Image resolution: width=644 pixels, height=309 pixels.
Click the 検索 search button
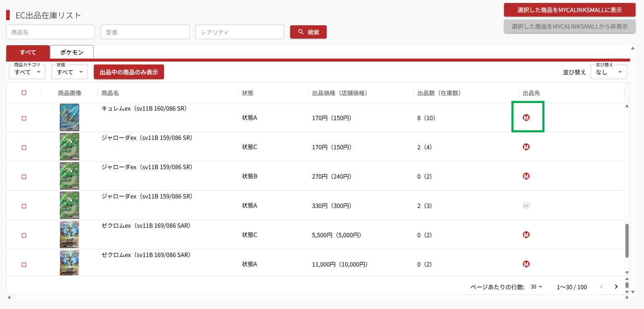coord(308,32)
